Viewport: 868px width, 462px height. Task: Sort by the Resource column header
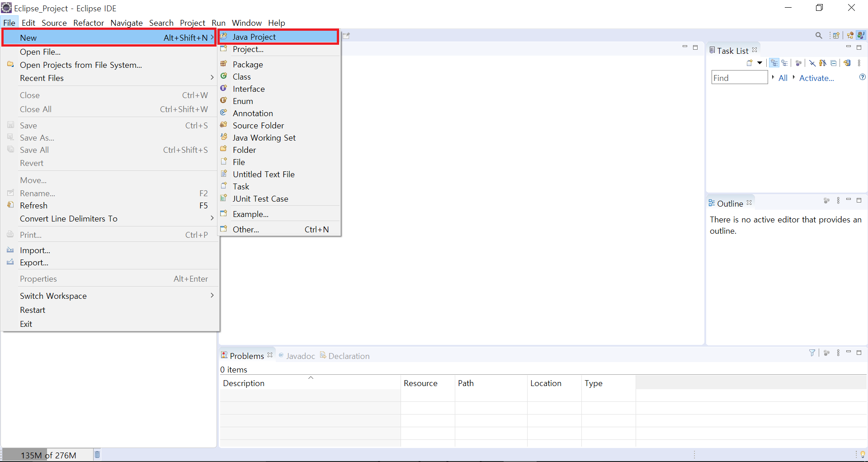(x=428, y=383)
